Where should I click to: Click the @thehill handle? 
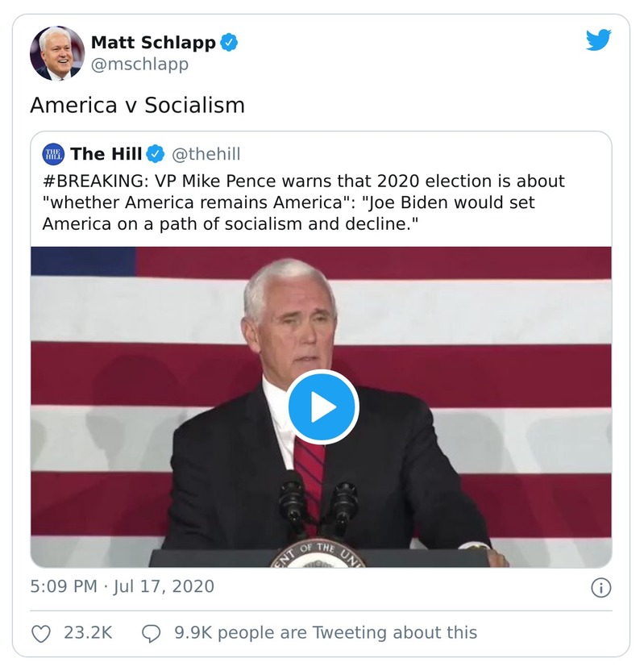tap(206, 154)
